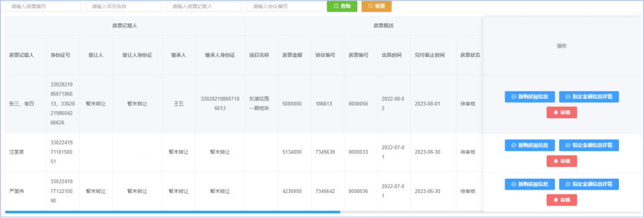
Task: Click 审核 button for 张三、李四 row
Action: [x=562, y=112]
